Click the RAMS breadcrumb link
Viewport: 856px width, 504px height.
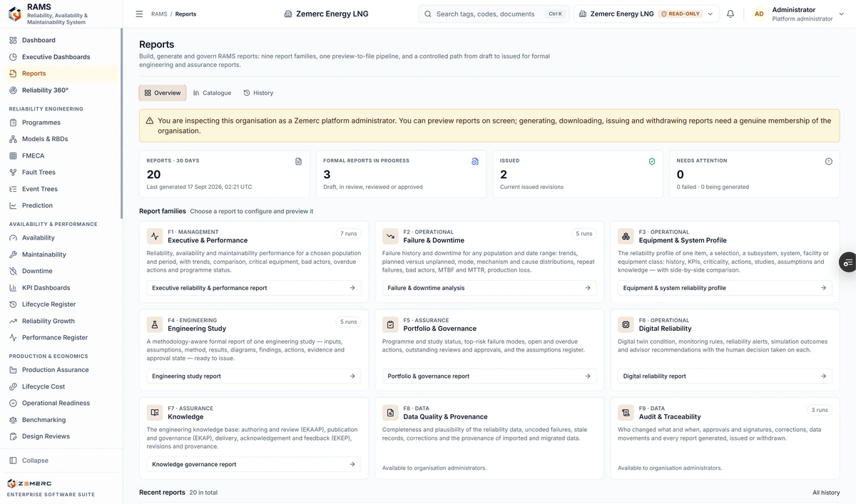click(x=159, y=14)
